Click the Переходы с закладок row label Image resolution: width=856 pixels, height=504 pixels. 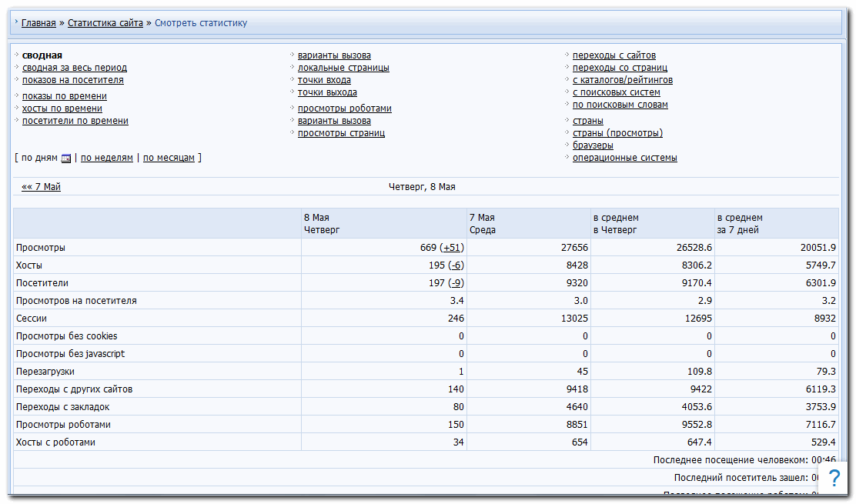coord(63,408)
